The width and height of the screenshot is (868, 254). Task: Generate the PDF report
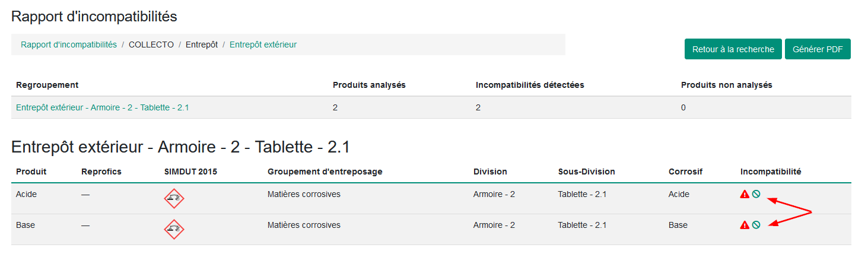[x=818, y=49]
